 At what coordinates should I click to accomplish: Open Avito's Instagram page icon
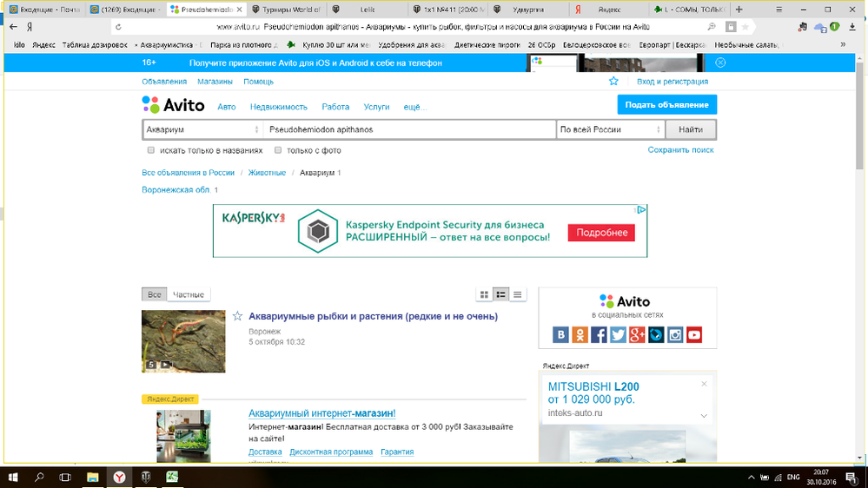[675, 334]
